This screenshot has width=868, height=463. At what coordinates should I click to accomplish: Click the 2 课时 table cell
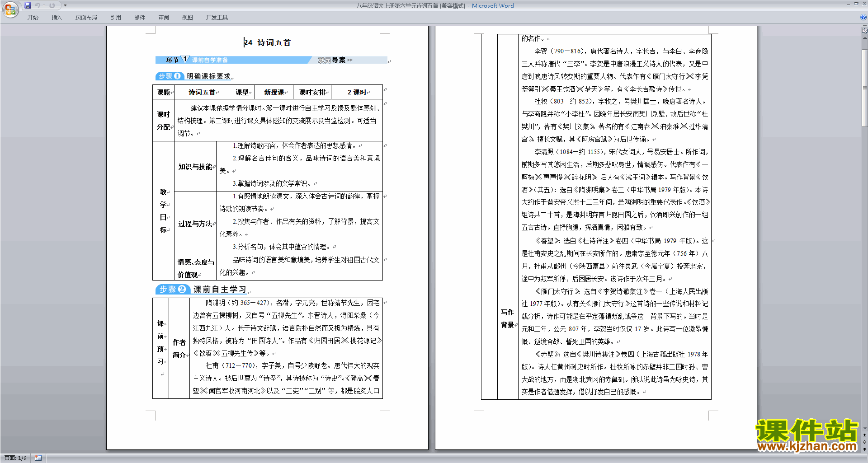[357, 92]
